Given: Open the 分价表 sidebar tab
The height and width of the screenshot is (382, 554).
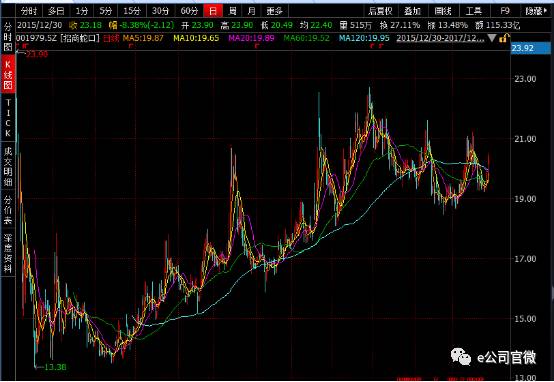Looking at the screenshot, I should click(8, 210).
